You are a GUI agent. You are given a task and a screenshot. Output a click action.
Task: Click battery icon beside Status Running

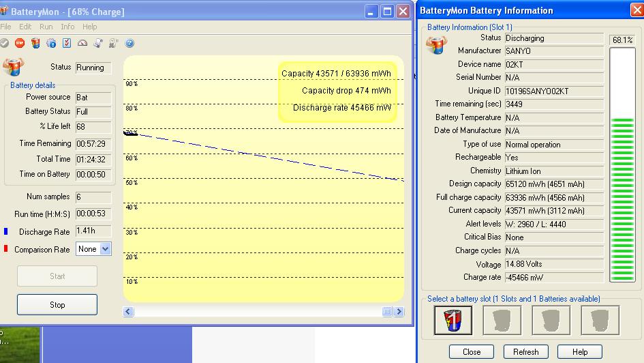[13, 67]
